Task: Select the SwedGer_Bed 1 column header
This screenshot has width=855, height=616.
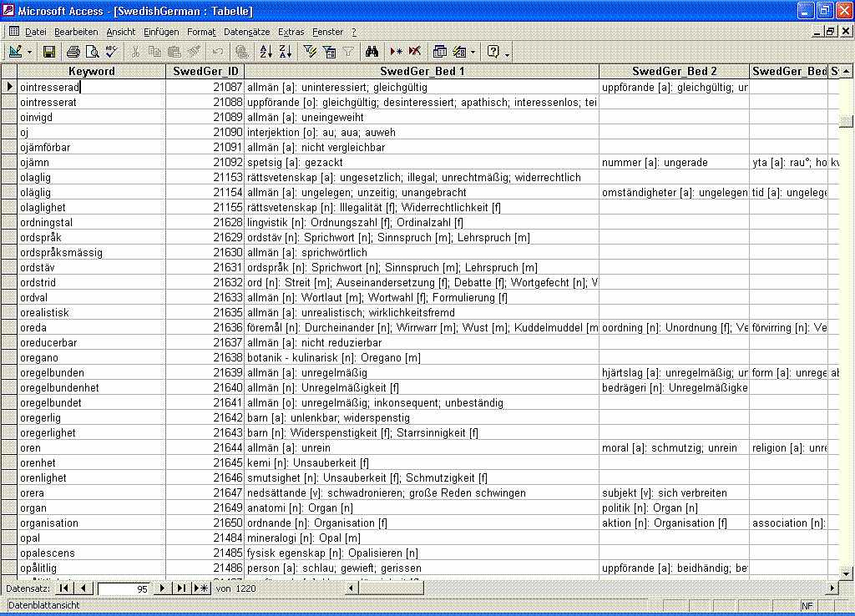Action: [x=422, y=71]
